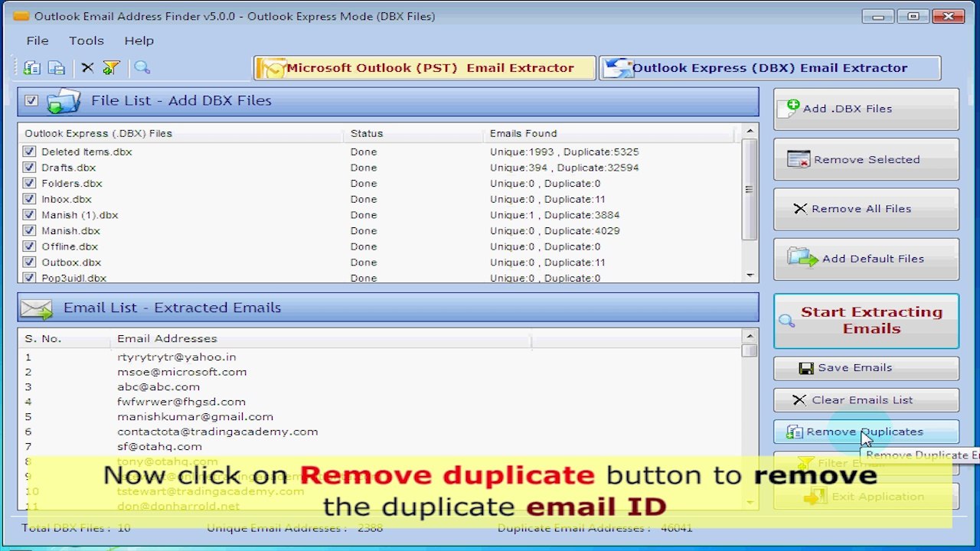Open the File menu
This screenshot has width=980, height=551.
[x=38, y=41]
